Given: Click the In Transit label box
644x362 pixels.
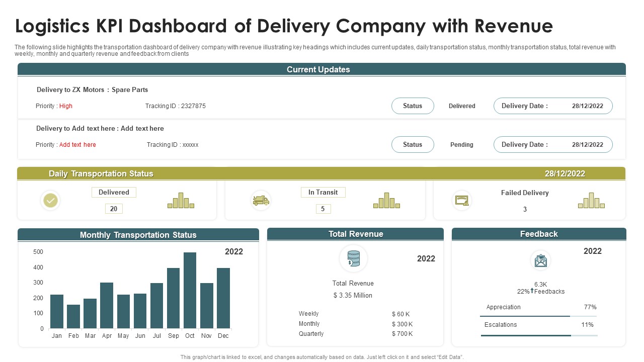Looking at the screenshot, I should pos(323,193).
